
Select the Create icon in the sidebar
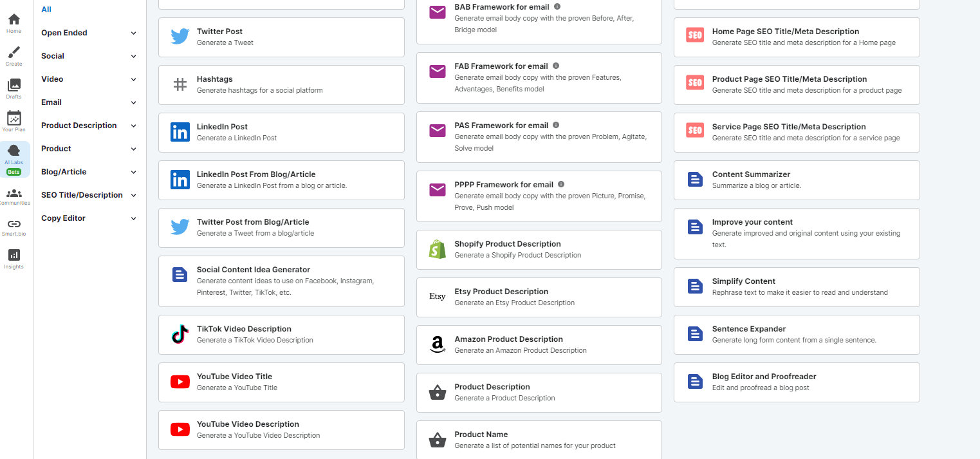[x=14, y=55]
